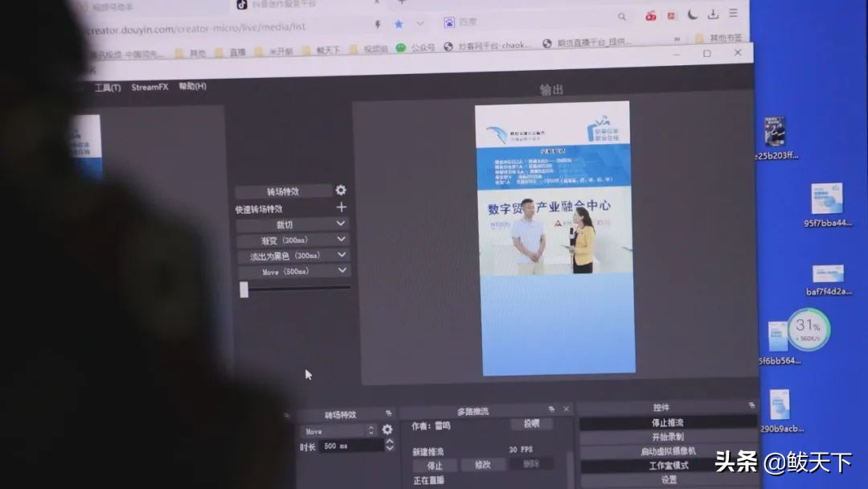Expand the 渐变 (300ms) transition dropdown

click(342, 239)
